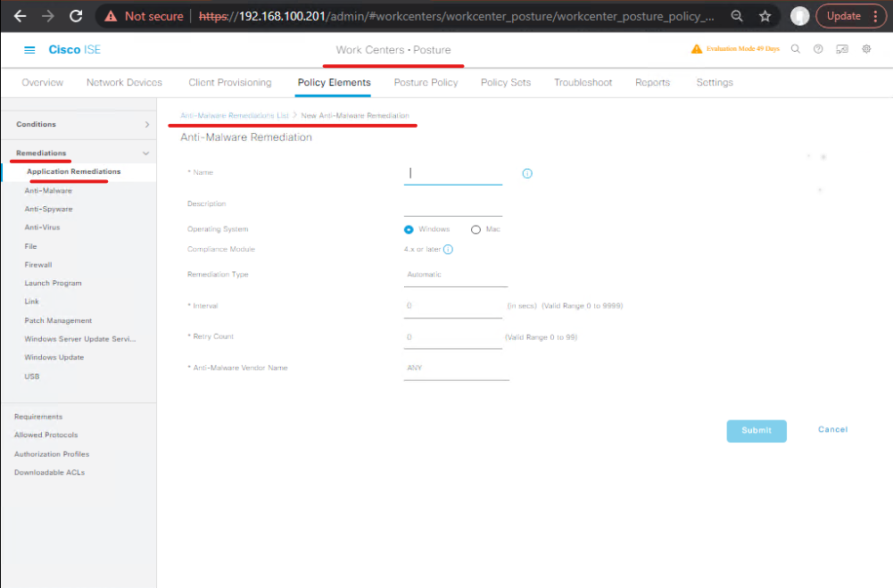Open the ISE settings gear icon
Image resolution: width=893 pixels, height=588 pixels.
(x=866, y=49)
